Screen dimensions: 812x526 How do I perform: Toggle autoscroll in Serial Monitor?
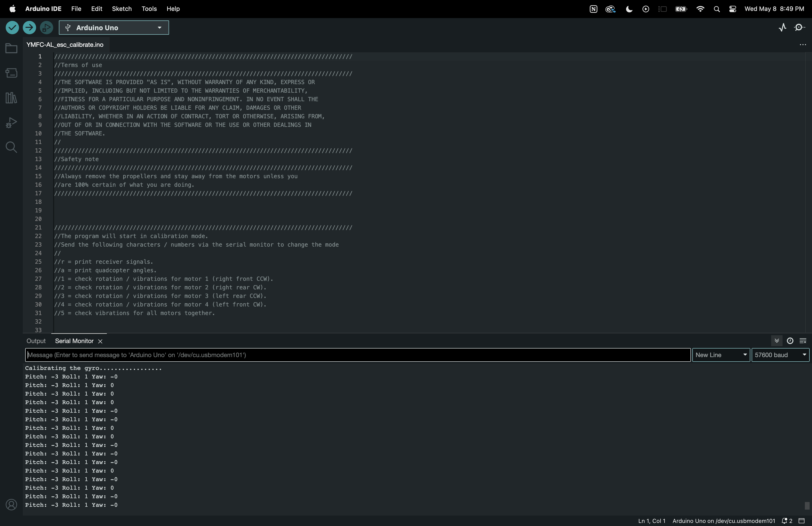(777, 341)
